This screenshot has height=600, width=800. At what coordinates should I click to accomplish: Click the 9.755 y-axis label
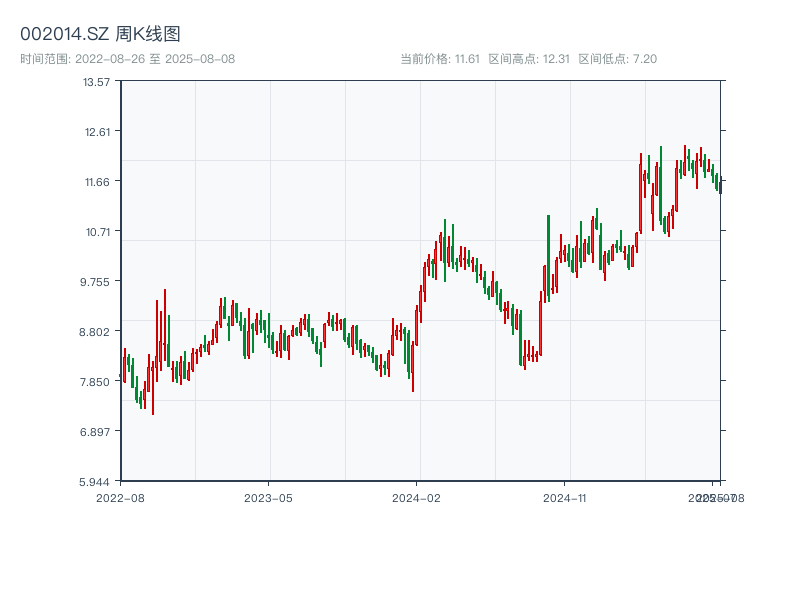pos(96,282)
